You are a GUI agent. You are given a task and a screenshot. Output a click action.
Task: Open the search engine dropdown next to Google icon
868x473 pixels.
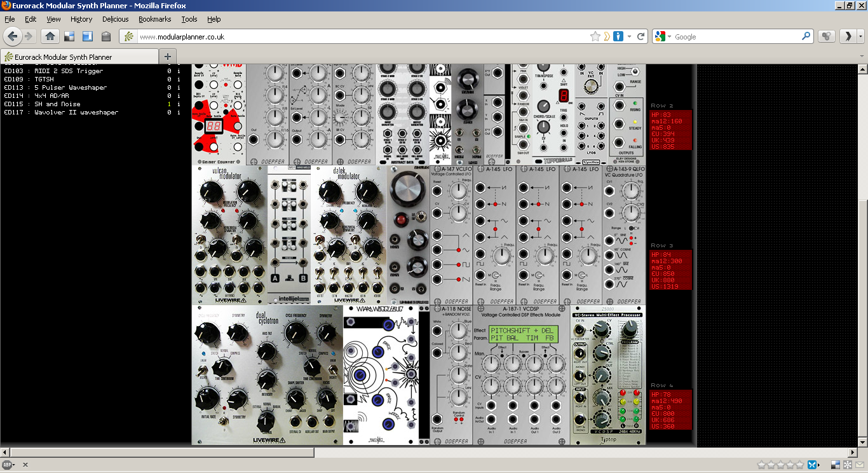point(670,37)
